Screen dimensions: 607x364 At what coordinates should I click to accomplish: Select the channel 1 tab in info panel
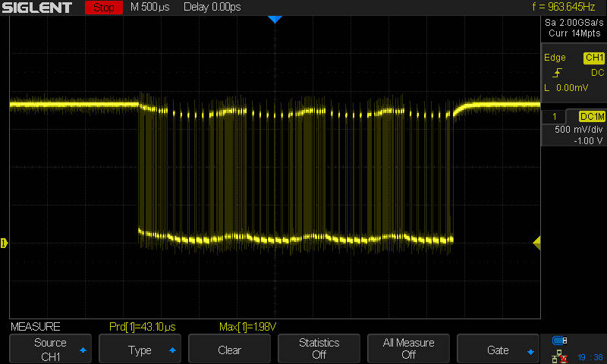555,117
